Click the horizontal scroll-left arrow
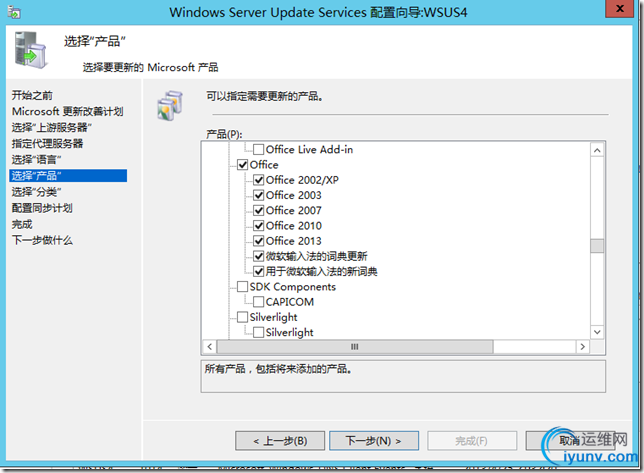Viewport: 644px width, 473px height. [210, 347]
